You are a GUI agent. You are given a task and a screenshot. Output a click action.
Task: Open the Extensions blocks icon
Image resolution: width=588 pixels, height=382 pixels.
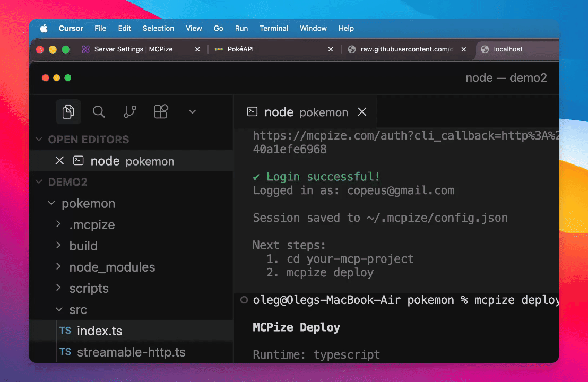[161, 111]
